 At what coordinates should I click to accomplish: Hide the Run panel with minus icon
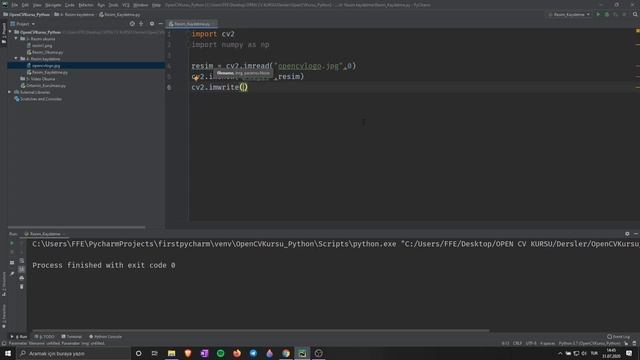click(x=636, y=234)
